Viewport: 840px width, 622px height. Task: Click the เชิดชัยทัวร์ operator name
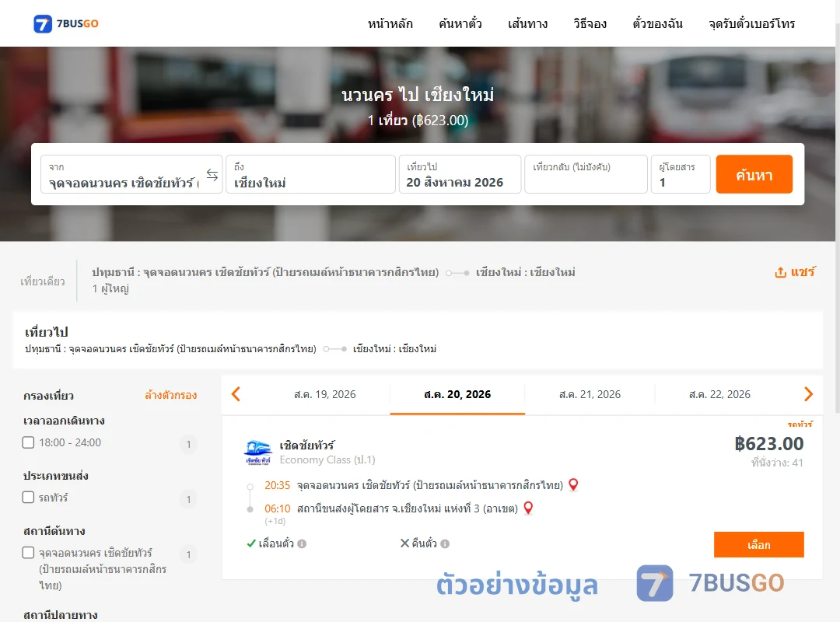click(307, 446)
